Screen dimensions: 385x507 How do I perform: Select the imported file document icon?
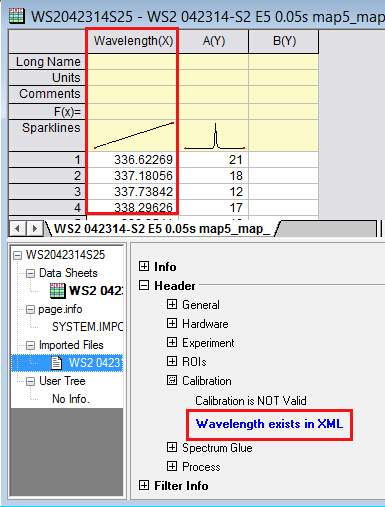tap(57, 363)
